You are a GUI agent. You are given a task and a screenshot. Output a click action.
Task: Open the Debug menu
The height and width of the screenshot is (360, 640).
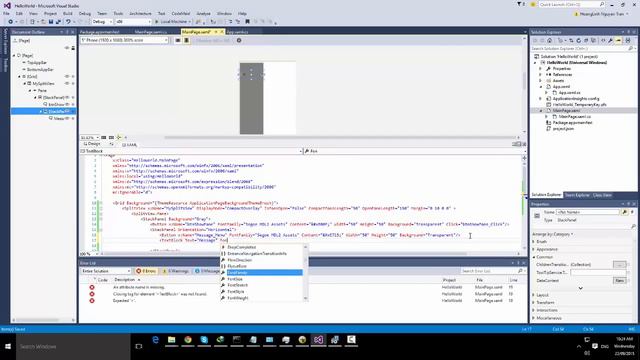click(x=85, y=13)
